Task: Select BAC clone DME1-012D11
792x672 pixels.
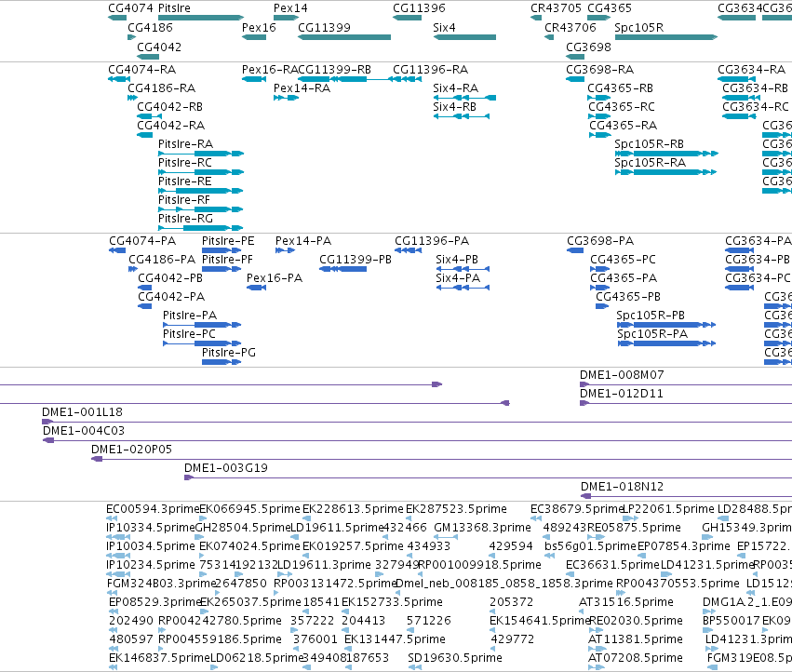Action: [x=622, y=394]
